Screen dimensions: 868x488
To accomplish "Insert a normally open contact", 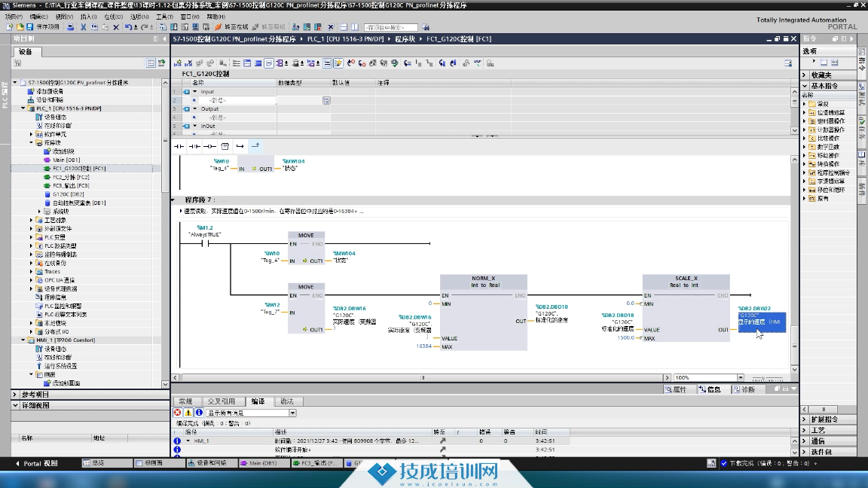I will (179, 147).
